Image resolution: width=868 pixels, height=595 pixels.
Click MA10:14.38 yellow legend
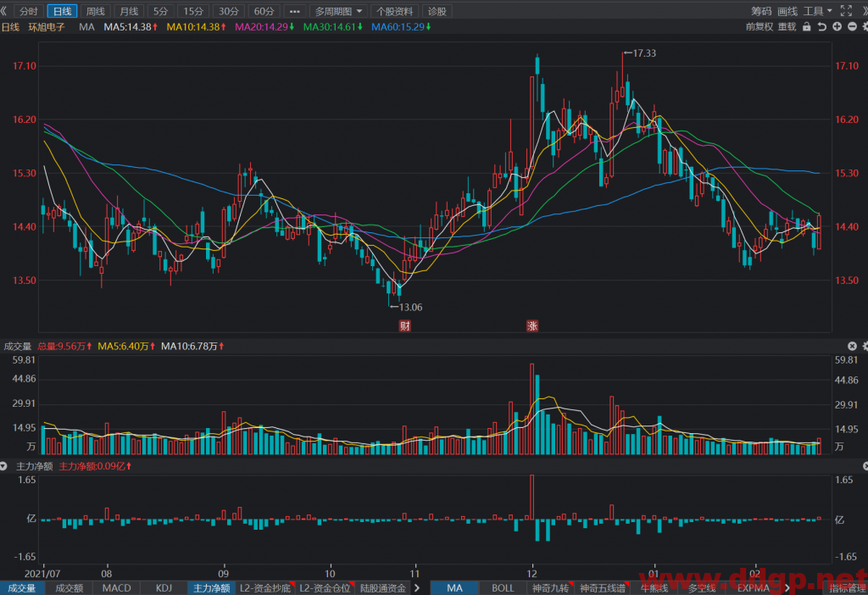[x=197, y=26]
